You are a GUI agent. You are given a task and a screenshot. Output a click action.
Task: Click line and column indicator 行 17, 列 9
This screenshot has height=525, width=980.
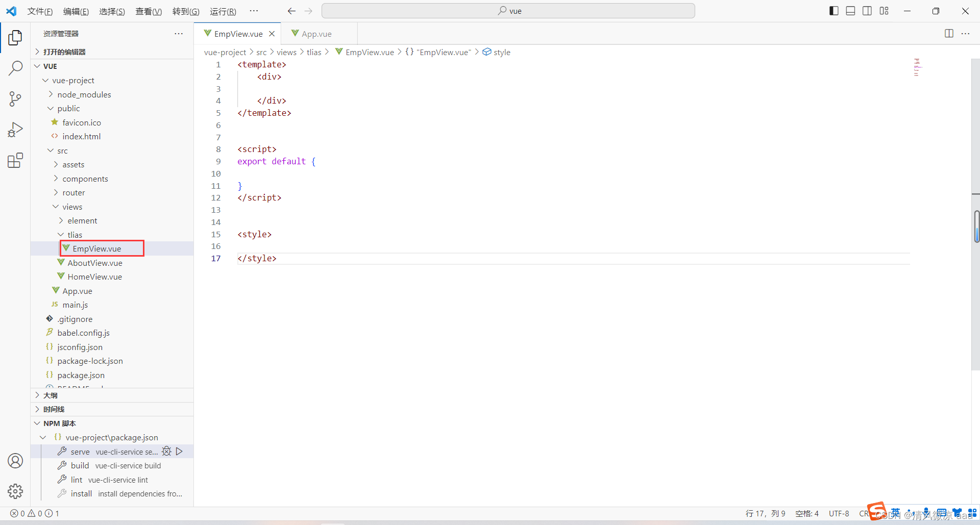(x=765, y=513)
